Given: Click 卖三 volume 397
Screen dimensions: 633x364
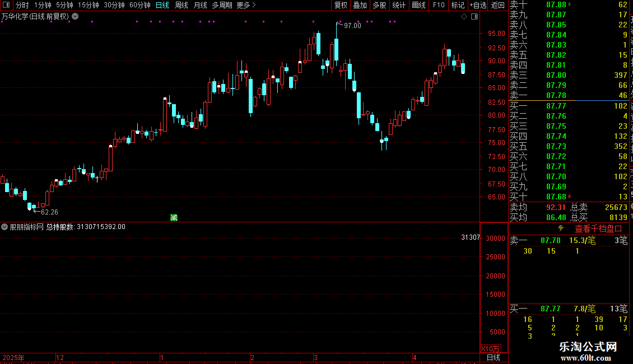Looking at the screenshot, I should pos(621,75).
